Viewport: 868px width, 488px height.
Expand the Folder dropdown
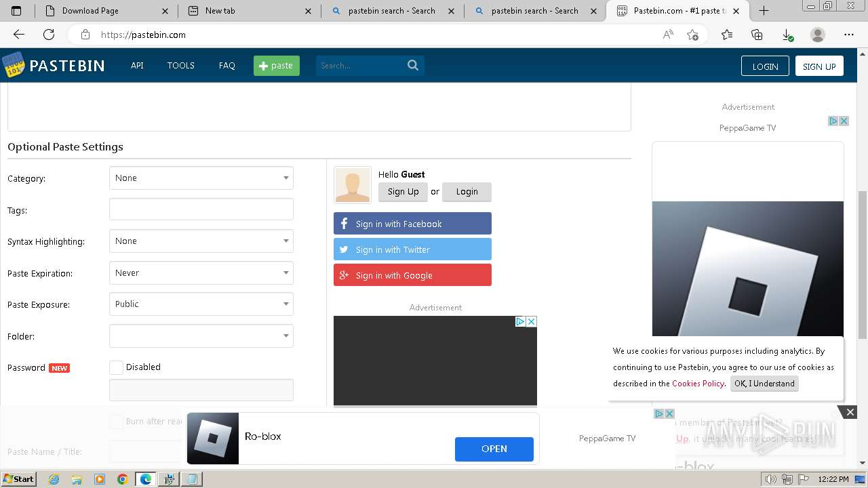(201, 336)
